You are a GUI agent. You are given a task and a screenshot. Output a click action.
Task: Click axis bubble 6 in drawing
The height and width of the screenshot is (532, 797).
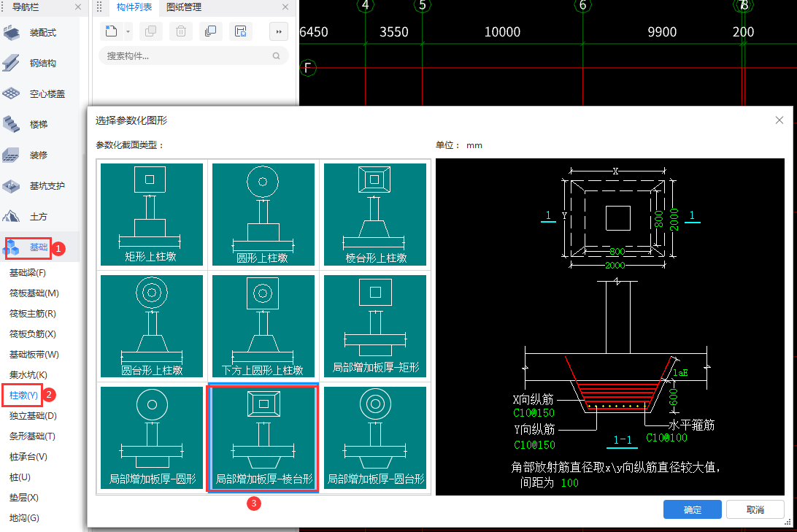[582, 6]
